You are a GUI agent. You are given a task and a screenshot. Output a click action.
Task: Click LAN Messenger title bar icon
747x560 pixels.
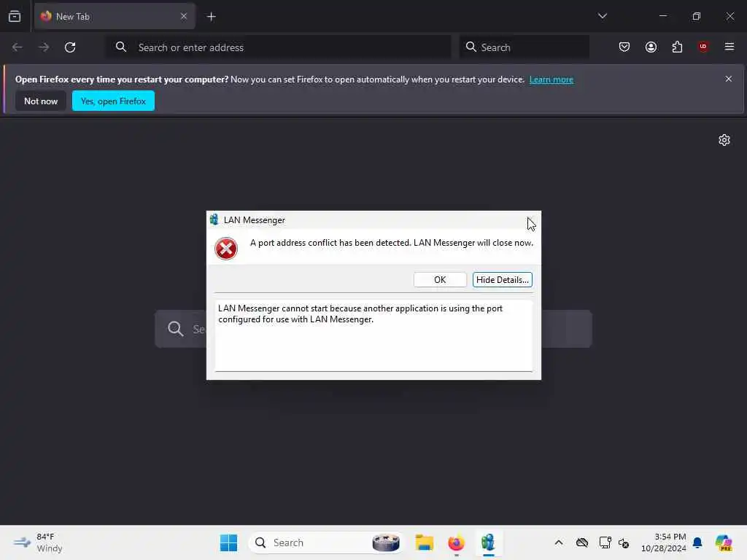tap(214, 219)
